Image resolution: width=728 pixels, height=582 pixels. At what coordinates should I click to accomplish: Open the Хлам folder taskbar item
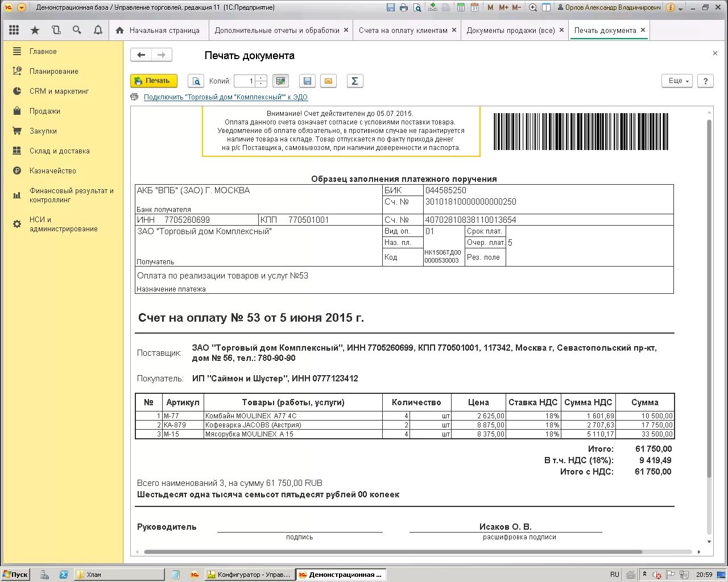tap(119, 575)
